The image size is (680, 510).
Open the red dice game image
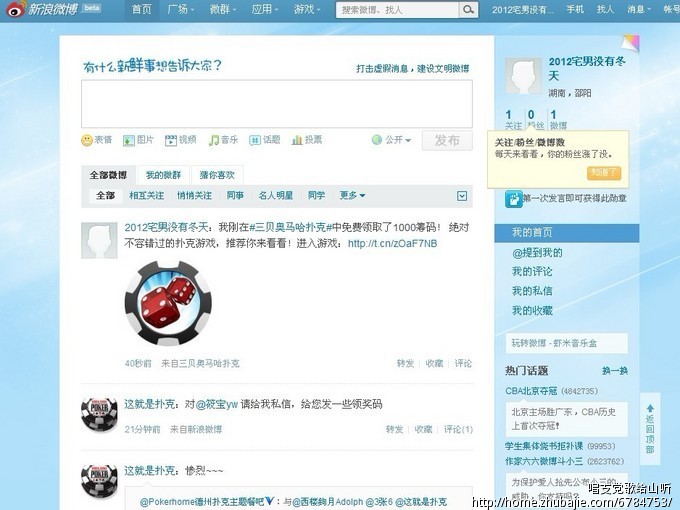pyautogui.click(x=168, y=303)
